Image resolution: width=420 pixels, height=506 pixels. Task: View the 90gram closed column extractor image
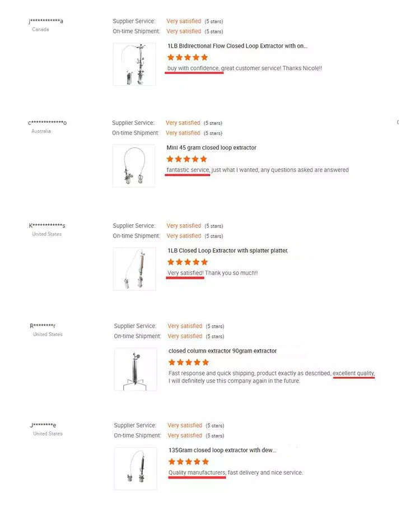pyautogui.click(x=136, y=369)
